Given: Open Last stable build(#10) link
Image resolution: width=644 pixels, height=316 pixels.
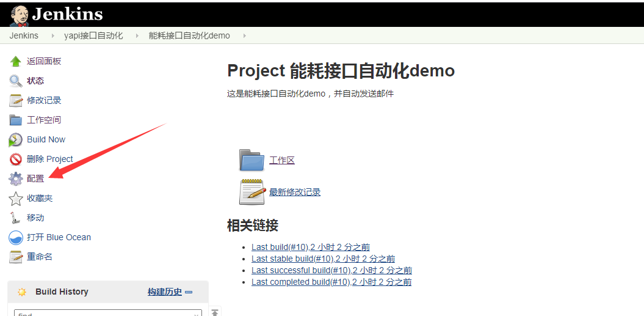Looking at the screenshot, I should [324, 259].
